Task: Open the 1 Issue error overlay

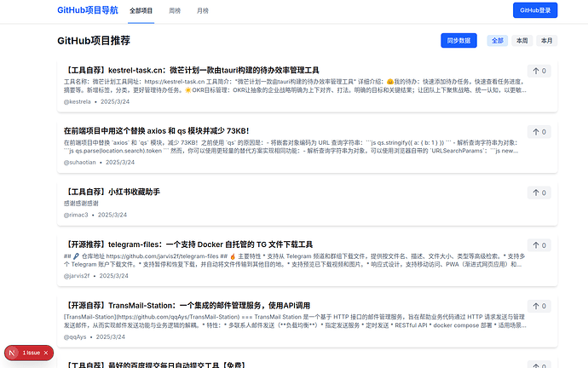Action: (32, 353)
